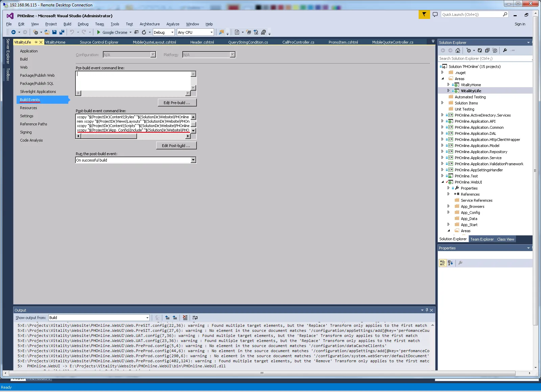Image resolution: width=541 pixels, height=392 pixels.
Task: Click the Home icon in Solution Explorer
Action: pyautogui.click(x=458, y=50)
